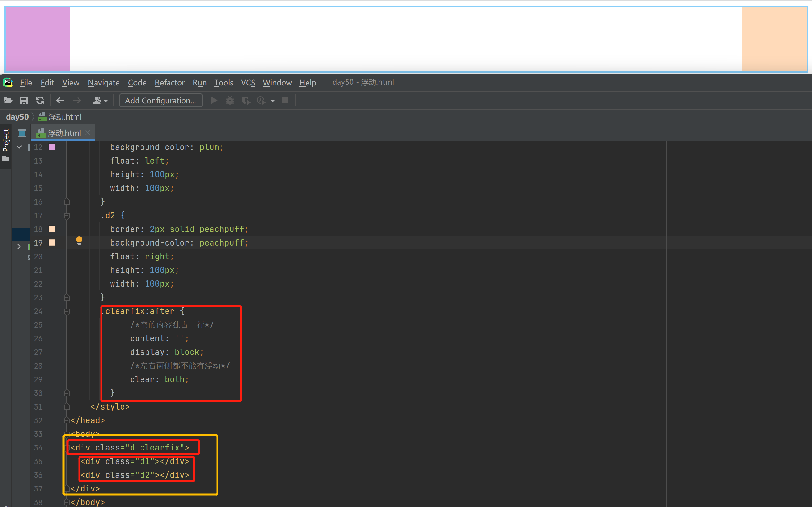Image resolution: width=812 pixels, height=507 pixels.
Task: Click the Open folder toolbar icon
Action: coord(8,100)
